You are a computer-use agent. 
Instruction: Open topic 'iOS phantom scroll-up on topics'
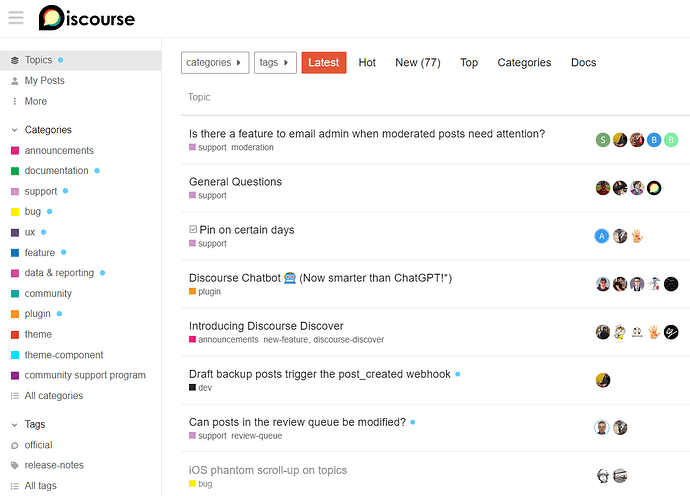coord(268,470)
